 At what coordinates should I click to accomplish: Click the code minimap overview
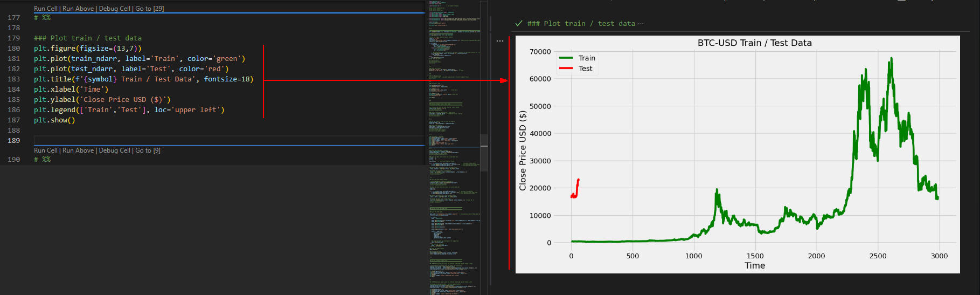[455, 147]
